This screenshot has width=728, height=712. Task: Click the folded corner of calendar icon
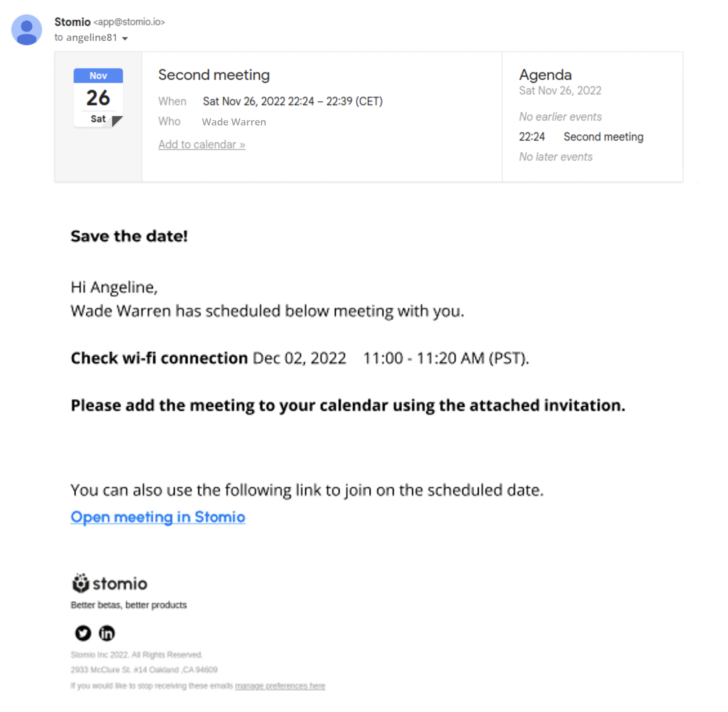[x=117, y=121]
